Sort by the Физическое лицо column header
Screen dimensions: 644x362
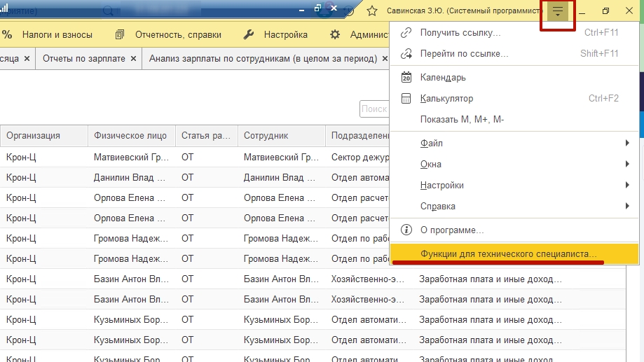(x=130, y=136)
